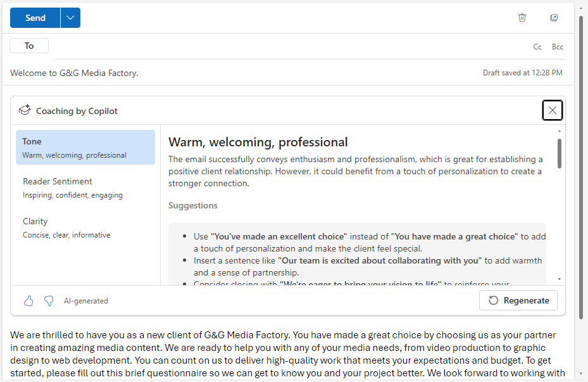
Task: Send the email
Action: (x=35, y=18)
